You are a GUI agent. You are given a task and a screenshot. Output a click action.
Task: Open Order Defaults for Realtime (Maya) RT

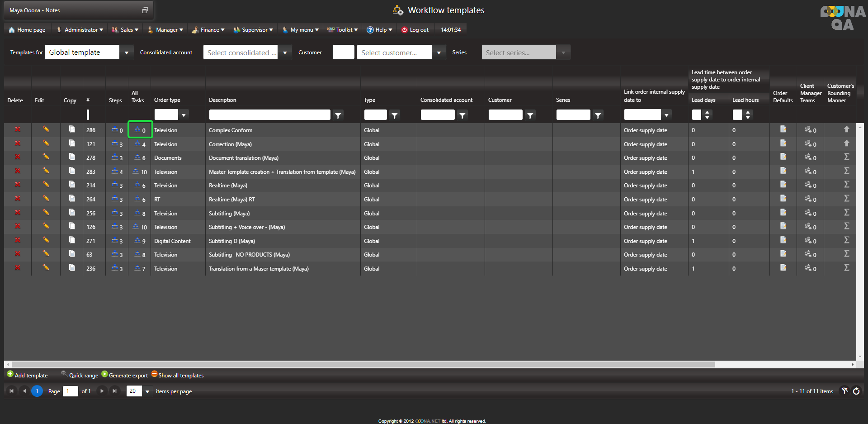point(783,199)
